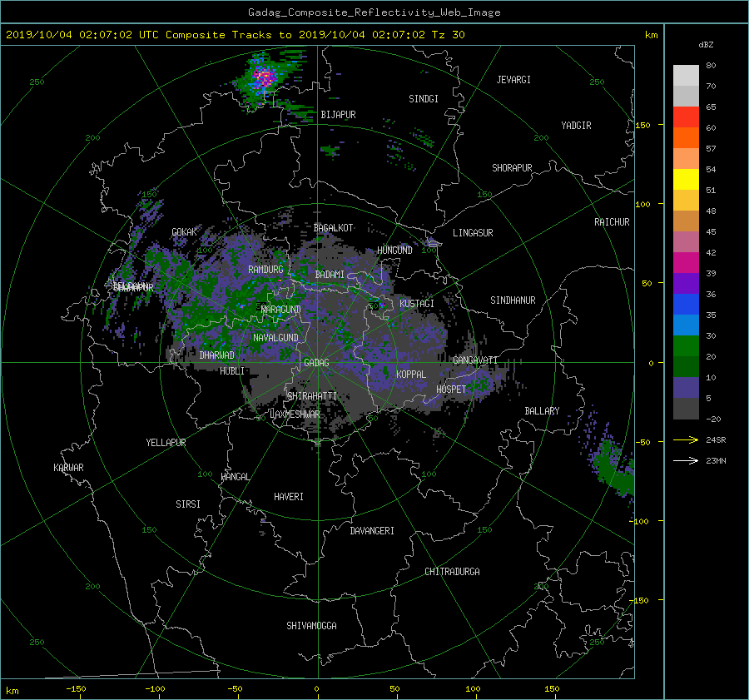
Task: Click the KUSTAGI city label
Action: click(x=417, y=304)
